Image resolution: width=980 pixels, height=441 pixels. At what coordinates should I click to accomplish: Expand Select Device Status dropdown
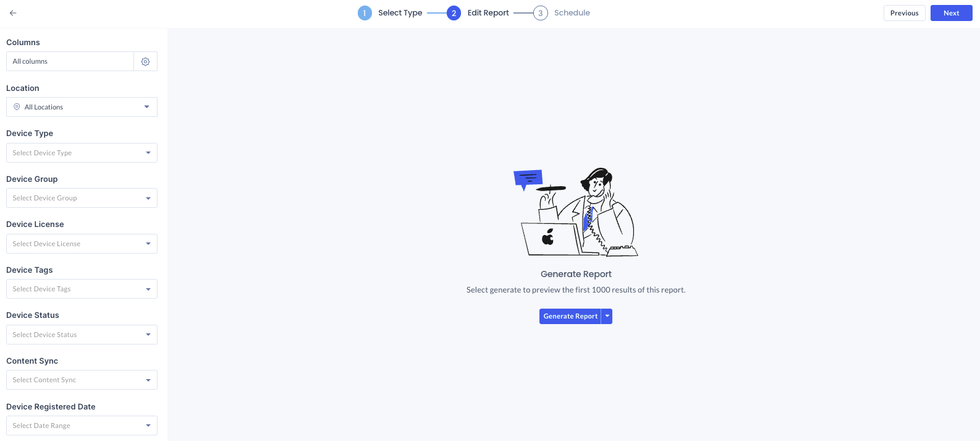point(82,335)
